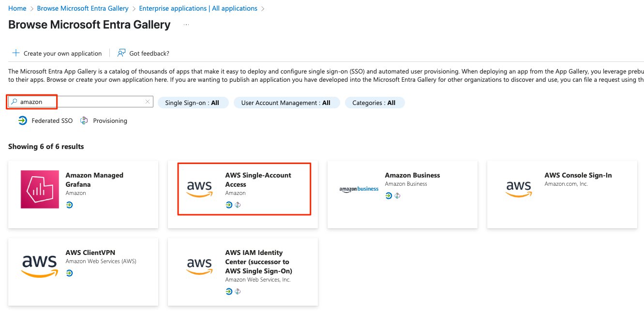644x313 pixels.
Task: Click inside the amazon search input field
Action: 81,102
